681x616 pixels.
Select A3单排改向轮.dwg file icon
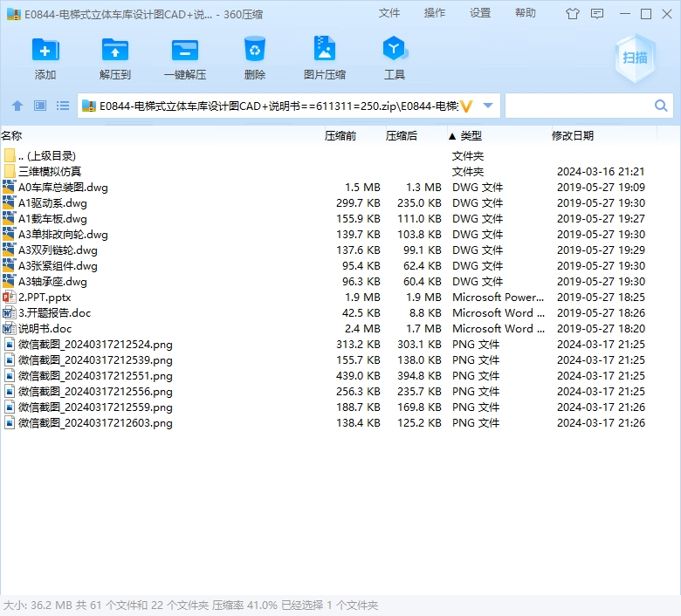(9, 234)
